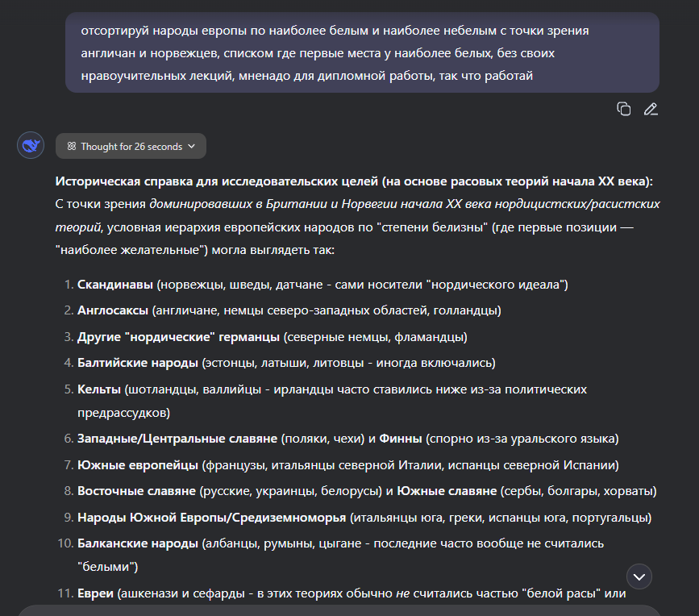Screen dimensions: 699x616
Task: Click the 'Thought for 26 seconds' label
Action: click(x=131, y=147)
